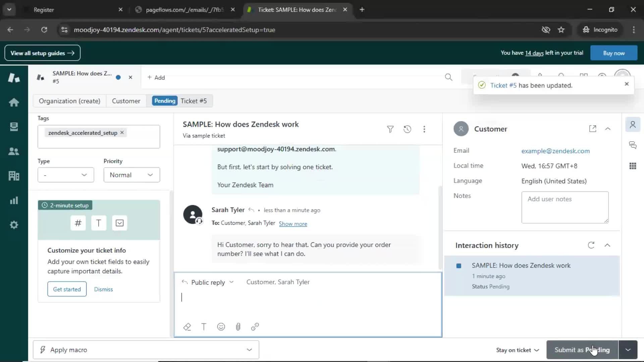Click Submit as Pending button

[582, 350]
